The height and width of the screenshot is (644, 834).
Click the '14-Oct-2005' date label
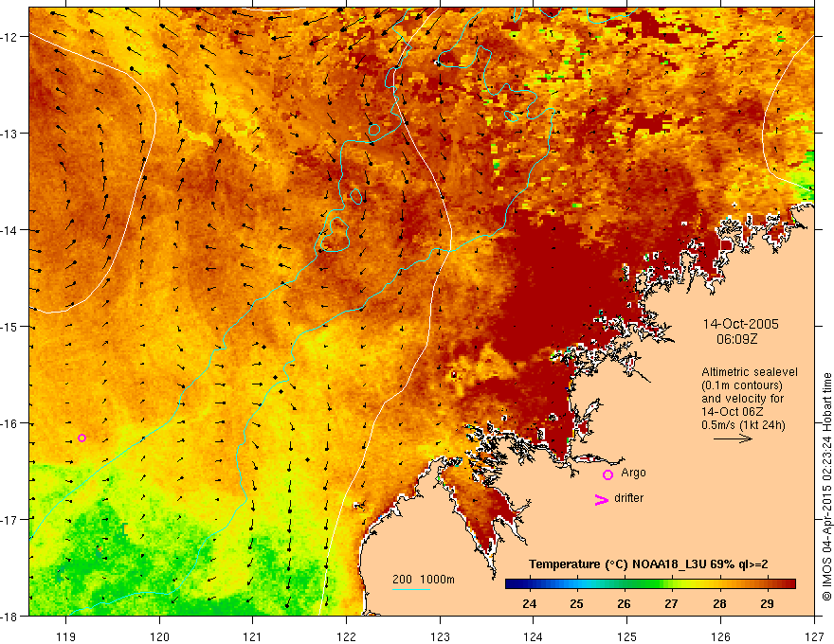tap(740, 324)
